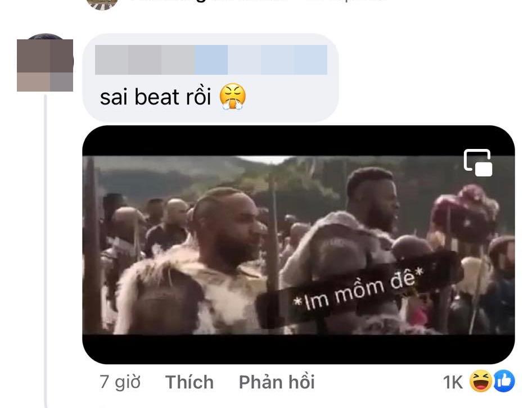
Task: Click the blue Like thumbs-up reaction icon
Action: point(504,381)
